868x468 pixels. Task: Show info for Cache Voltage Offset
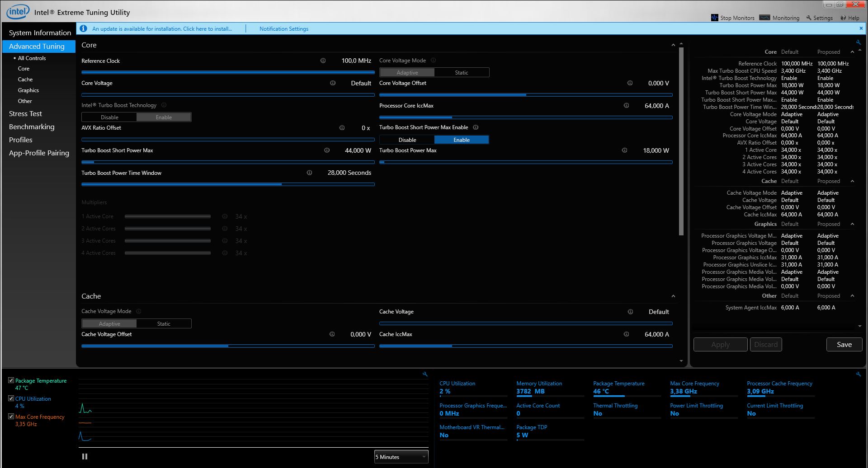[332, 334]
